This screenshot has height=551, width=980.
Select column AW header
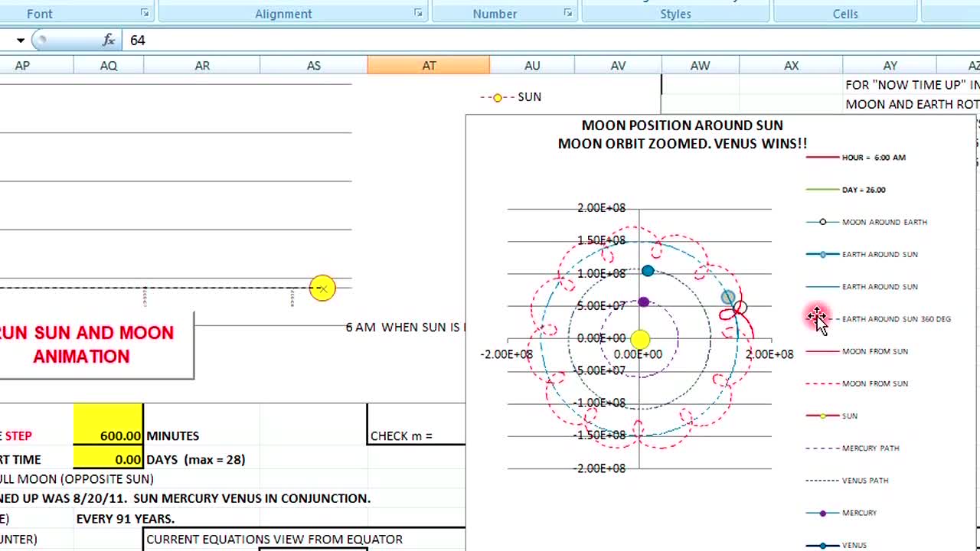pyautogui.click(x=701, y=66)
